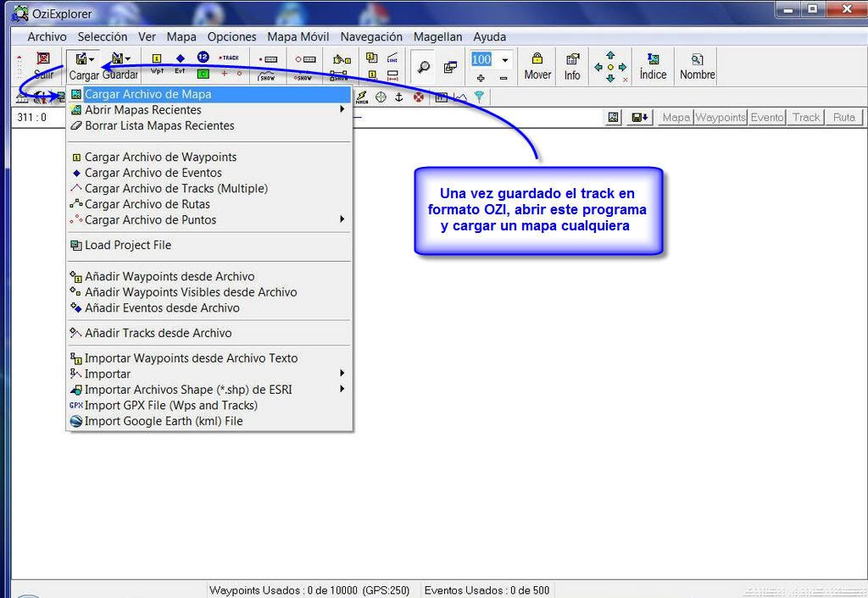Viewport: 868px width, 598px height.
Task: Click the down arrow pan icon
Action: 610,79
